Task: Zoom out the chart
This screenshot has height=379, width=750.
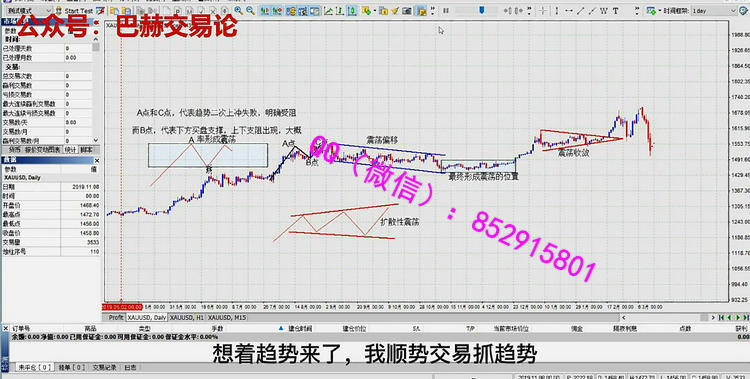Action: coord(250,11)
